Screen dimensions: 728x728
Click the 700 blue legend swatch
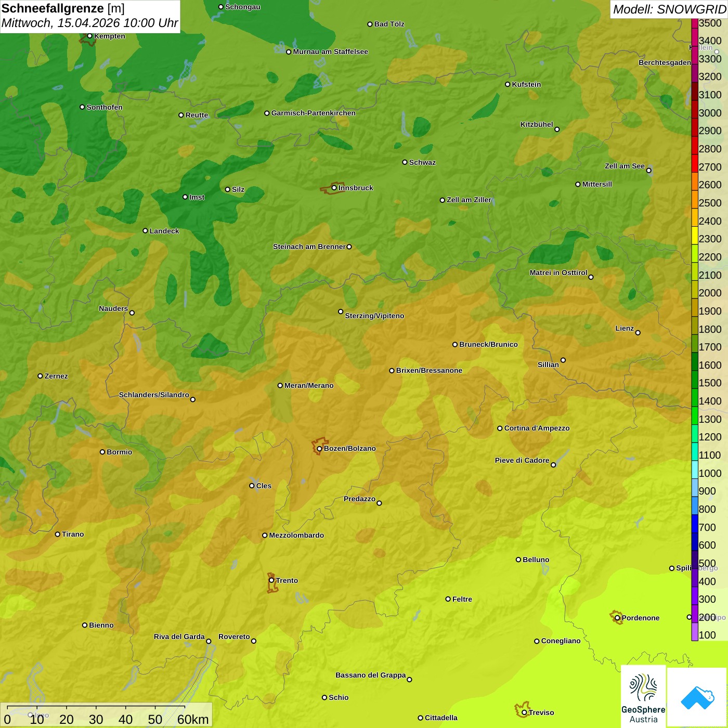tap(694, 524)
